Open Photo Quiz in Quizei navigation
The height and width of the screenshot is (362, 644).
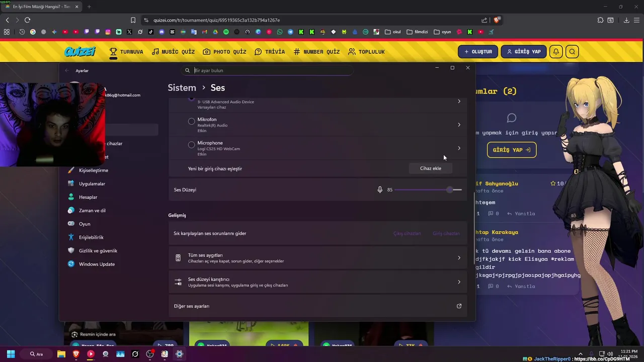tap(224, 52)
